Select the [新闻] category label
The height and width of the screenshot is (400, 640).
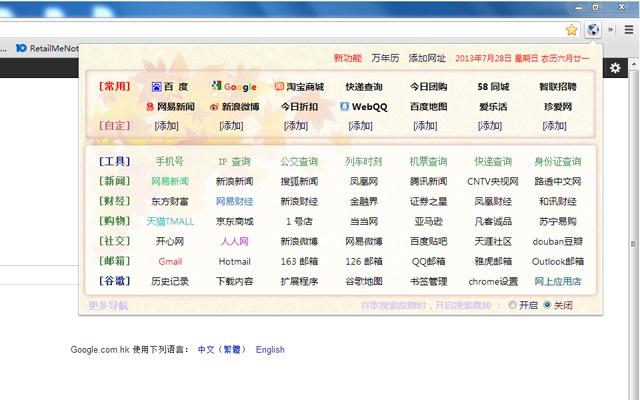pos(114,181)
